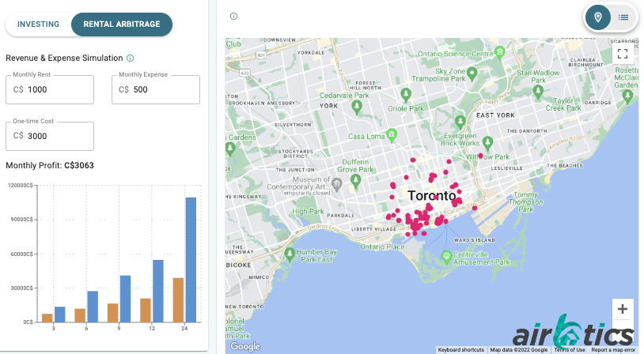Select Rosetta McClain Gardens marker
The width and height of the screenshot is (644, 354).
coord(627,96)
